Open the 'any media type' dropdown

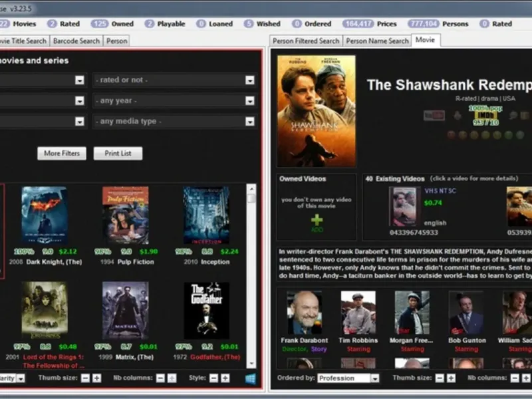174,122
